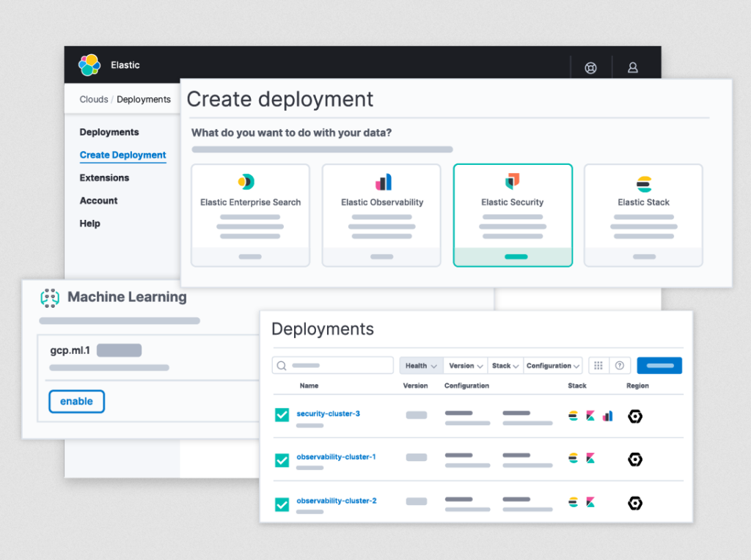
Task: Select the Elastic Stack card
Action: [644, 215]
